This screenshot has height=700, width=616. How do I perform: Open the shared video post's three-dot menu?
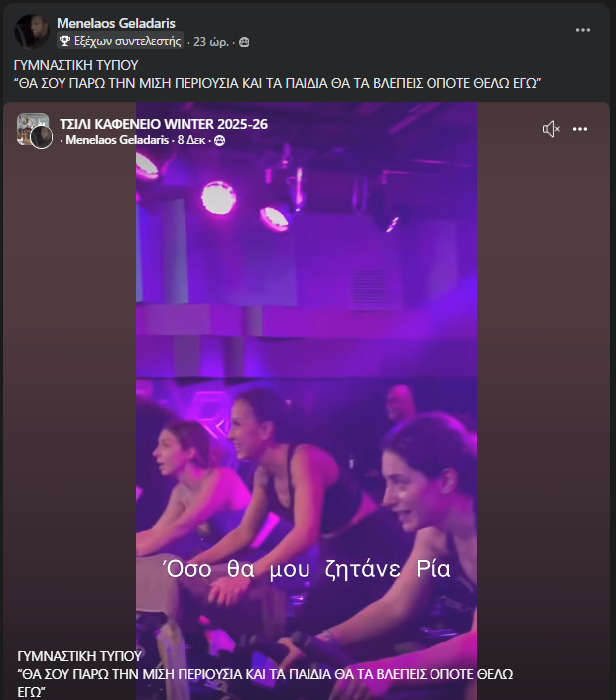click(580, 129)
